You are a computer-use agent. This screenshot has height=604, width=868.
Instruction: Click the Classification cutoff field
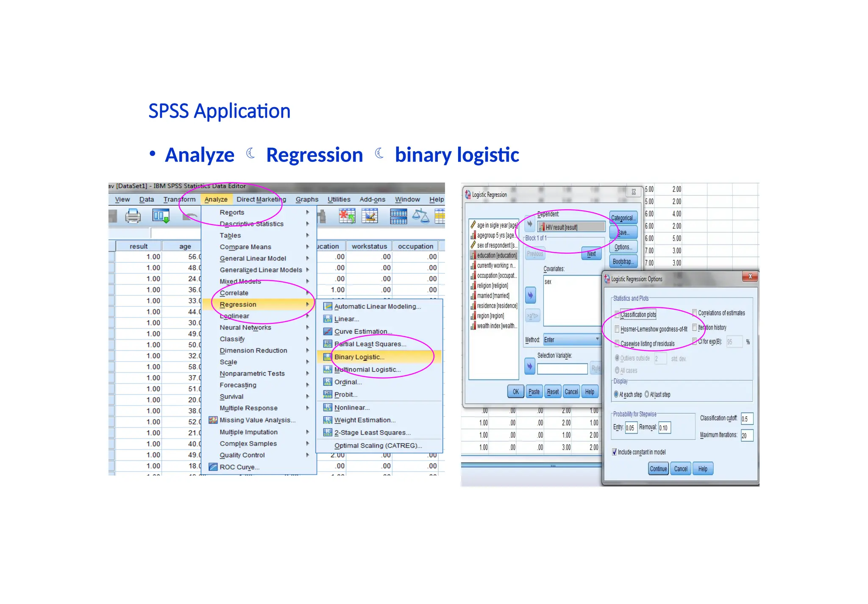click(x=747, y=418)
